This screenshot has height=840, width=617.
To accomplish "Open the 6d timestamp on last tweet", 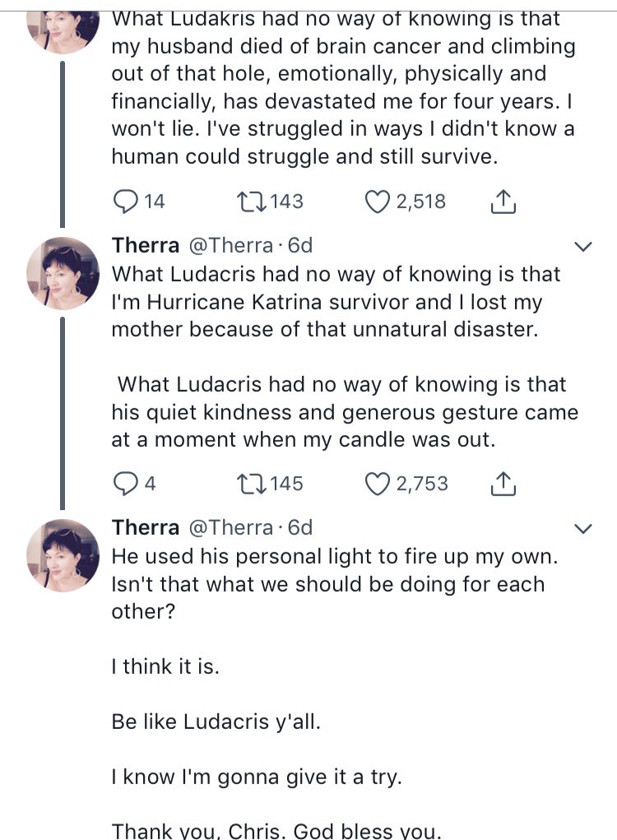I will [300, 527].
